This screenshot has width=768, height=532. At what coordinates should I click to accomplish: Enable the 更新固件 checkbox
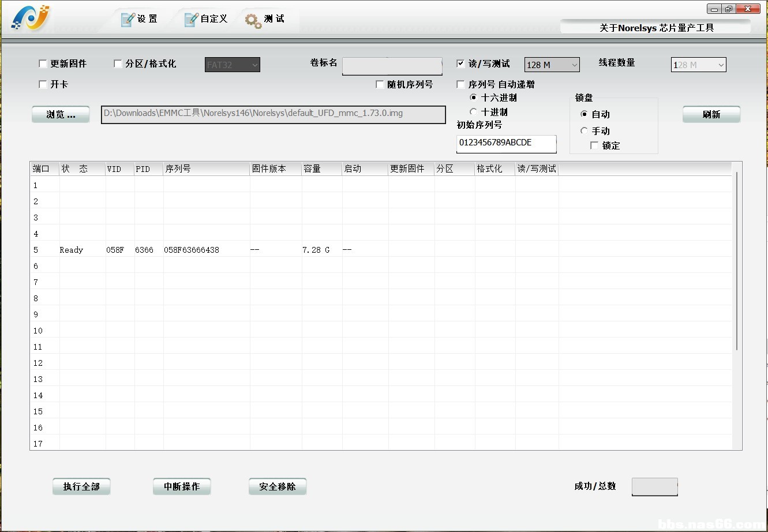click(43, 64)
